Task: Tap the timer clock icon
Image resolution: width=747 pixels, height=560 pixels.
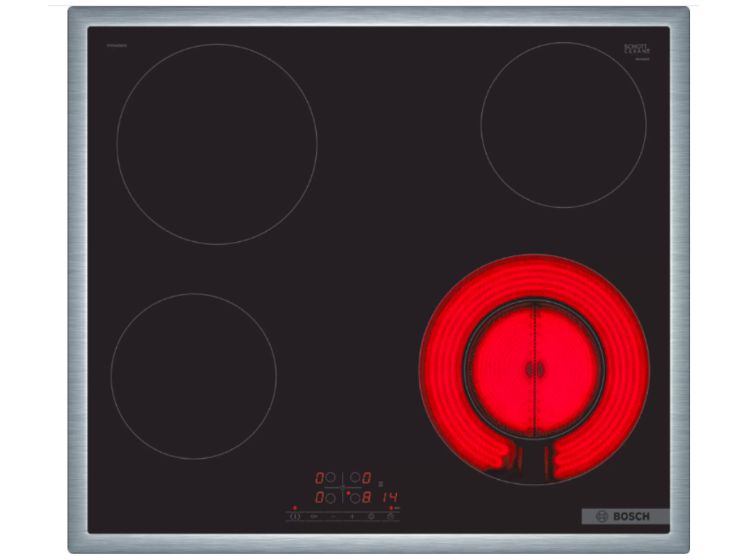Action: [x=390, y=516]
